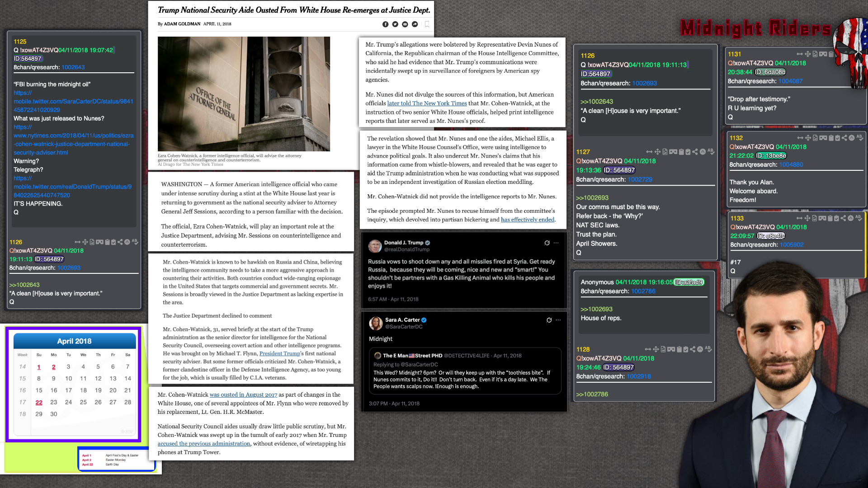Image resolution: width=868 pixels, height=488 pixels.
Task: Click the Grok icon on the Sara A. Carter tweet
Action: click(549, 320)
